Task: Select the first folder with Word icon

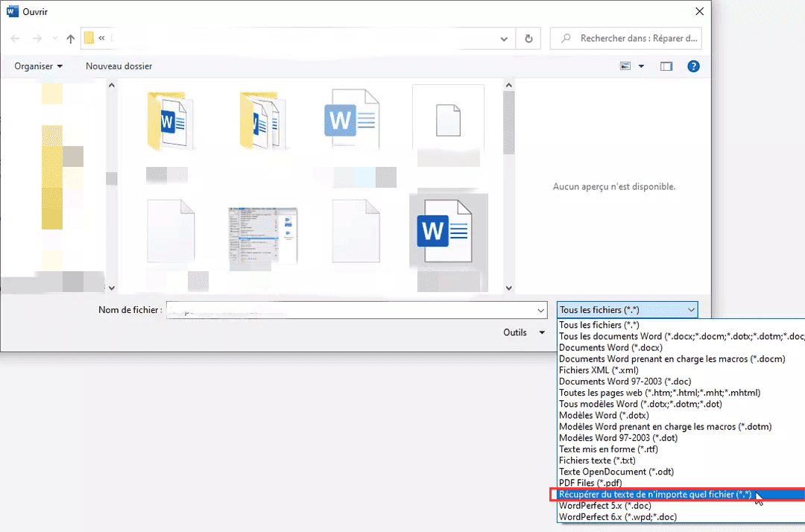Action: tap(171, 119)
